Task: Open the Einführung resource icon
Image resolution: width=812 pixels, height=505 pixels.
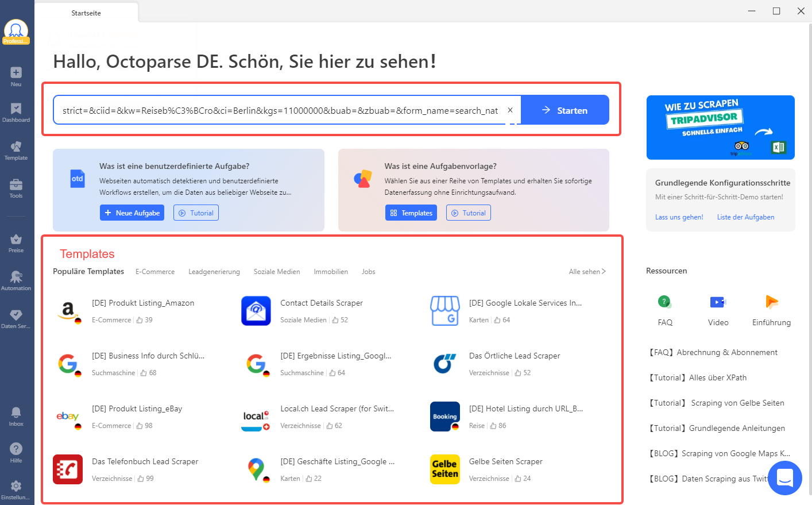Action: point(772,302)
